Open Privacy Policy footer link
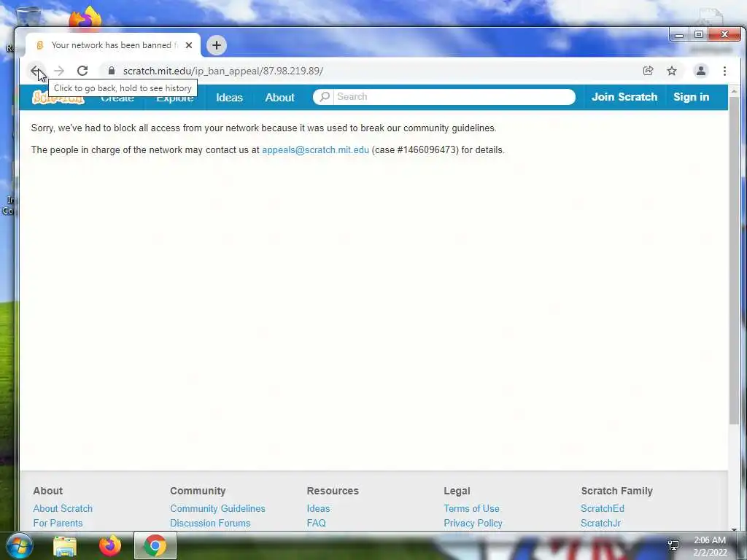747x560 pixels. coord(473,523)
